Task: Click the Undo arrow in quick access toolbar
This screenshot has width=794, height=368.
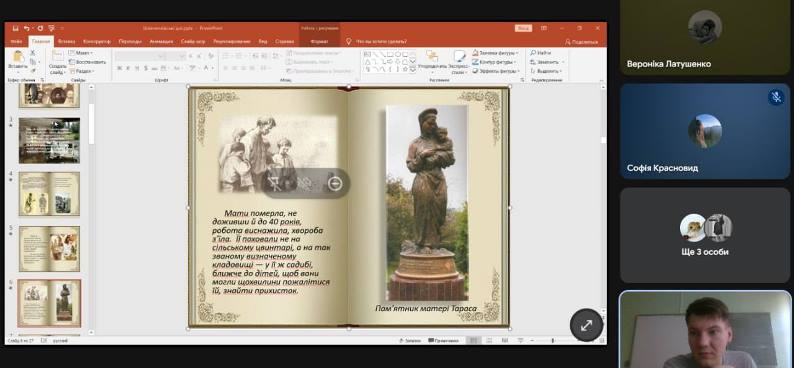Action: click(27, 28)
